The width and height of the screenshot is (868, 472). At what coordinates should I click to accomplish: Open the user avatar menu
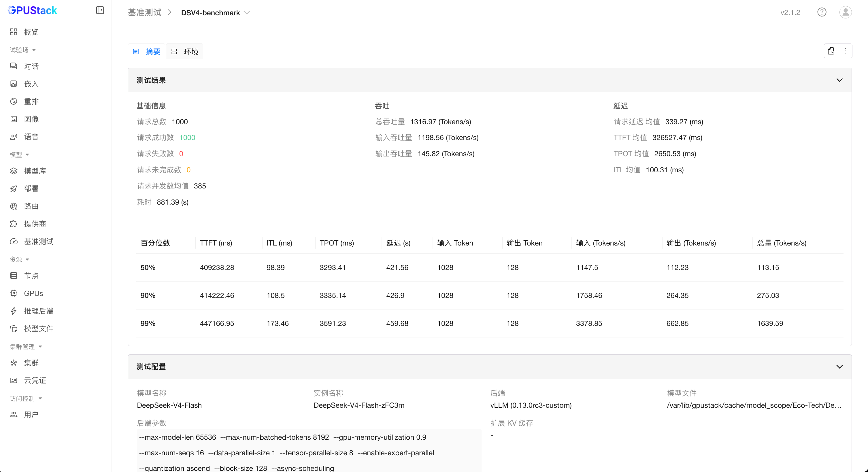tap(845, 12)
